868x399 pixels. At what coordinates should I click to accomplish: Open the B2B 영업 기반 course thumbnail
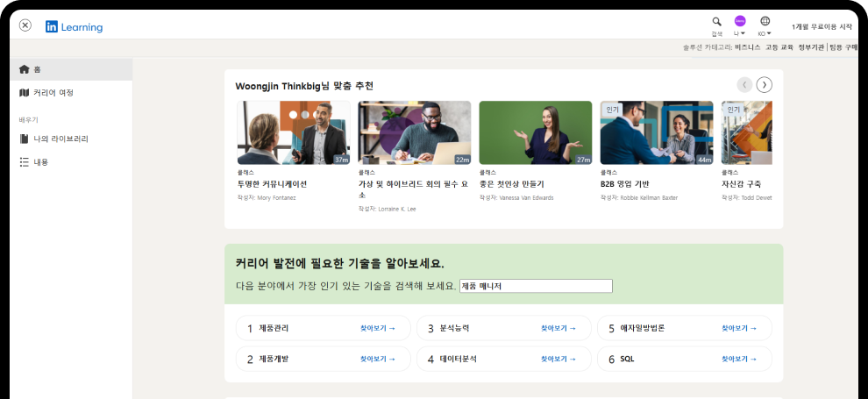coord(657,132)
